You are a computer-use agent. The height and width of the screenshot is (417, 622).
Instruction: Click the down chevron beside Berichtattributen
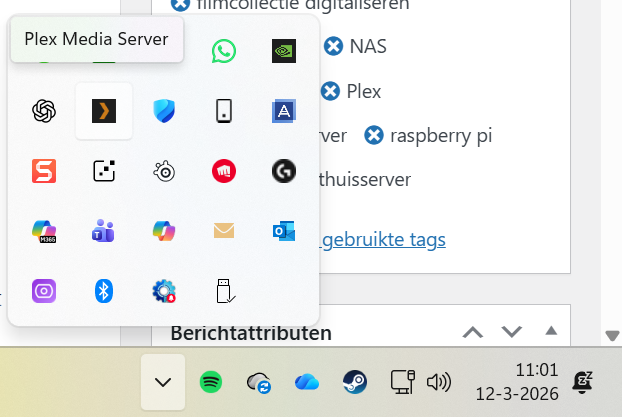tap(512, 331)
